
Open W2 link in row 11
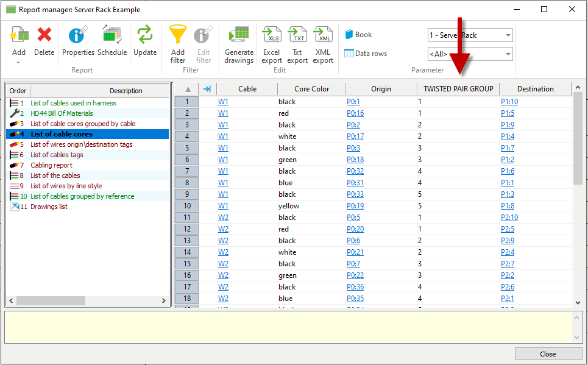(x=223, y=218)
